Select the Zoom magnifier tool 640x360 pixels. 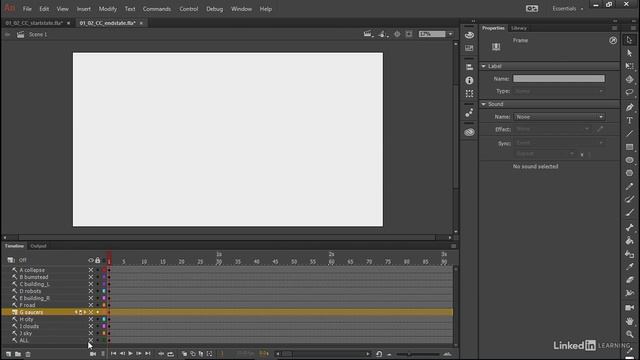[x=629, y=334]
